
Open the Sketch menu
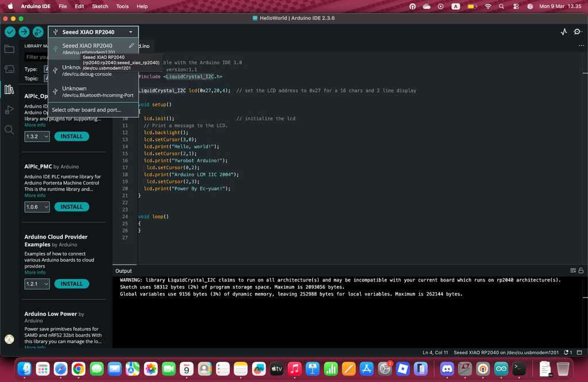(x=100, y=6)
